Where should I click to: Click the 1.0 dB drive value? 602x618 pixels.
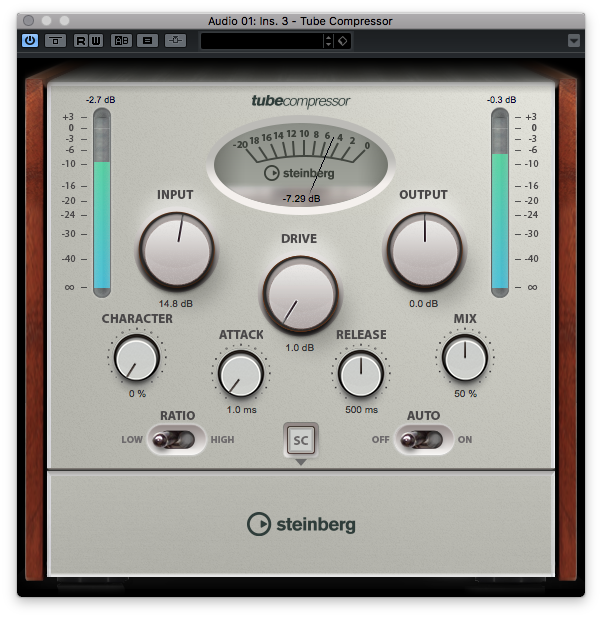[300, 348]
